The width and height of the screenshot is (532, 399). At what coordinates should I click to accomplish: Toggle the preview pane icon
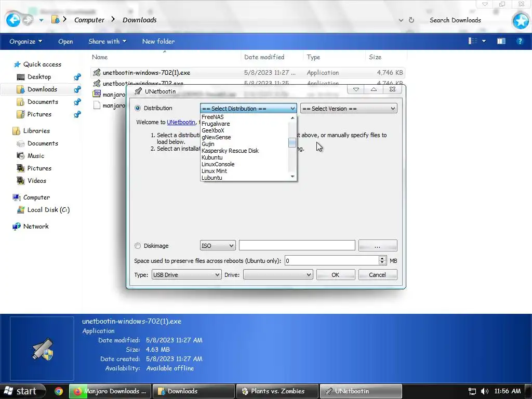coord(501,41)
